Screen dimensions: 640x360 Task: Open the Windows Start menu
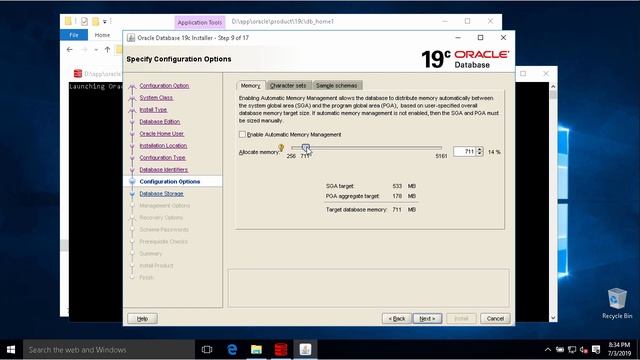tap(11, 350)
